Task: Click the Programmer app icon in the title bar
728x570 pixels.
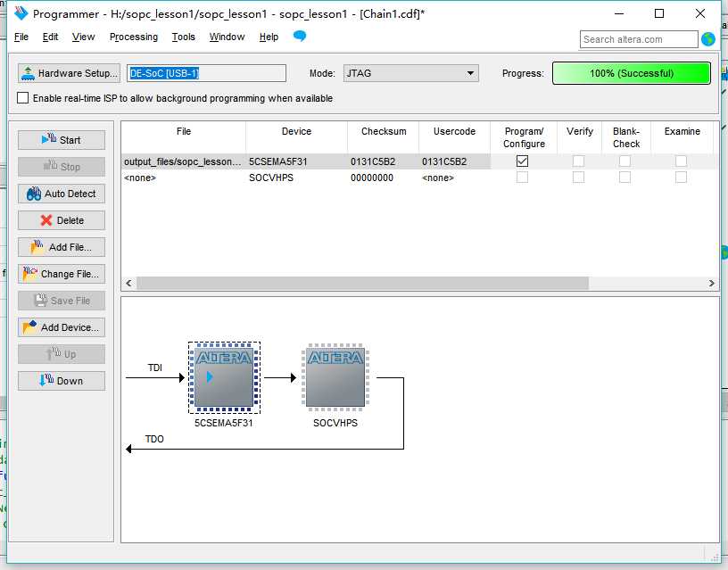Action: 21,13
